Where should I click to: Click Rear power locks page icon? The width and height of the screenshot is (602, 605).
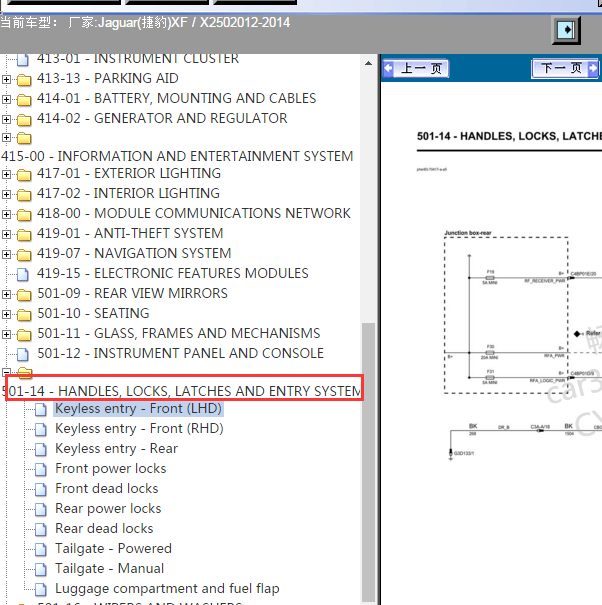coord(41,510)
